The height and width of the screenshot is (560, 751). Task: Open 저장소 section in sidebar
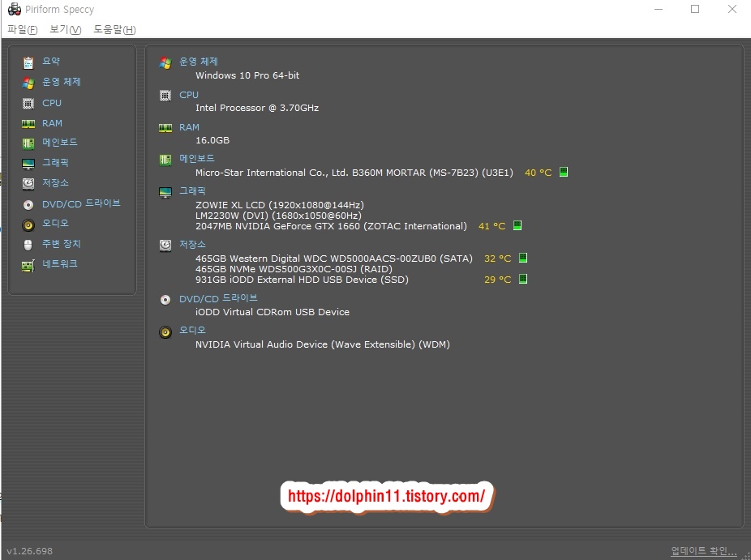(x=56, y=183)
